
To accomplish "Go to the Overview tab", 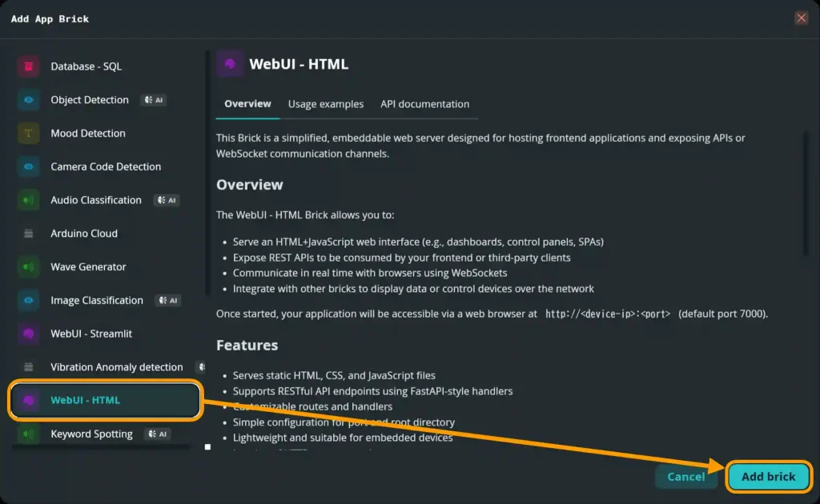I will point(247,104).
